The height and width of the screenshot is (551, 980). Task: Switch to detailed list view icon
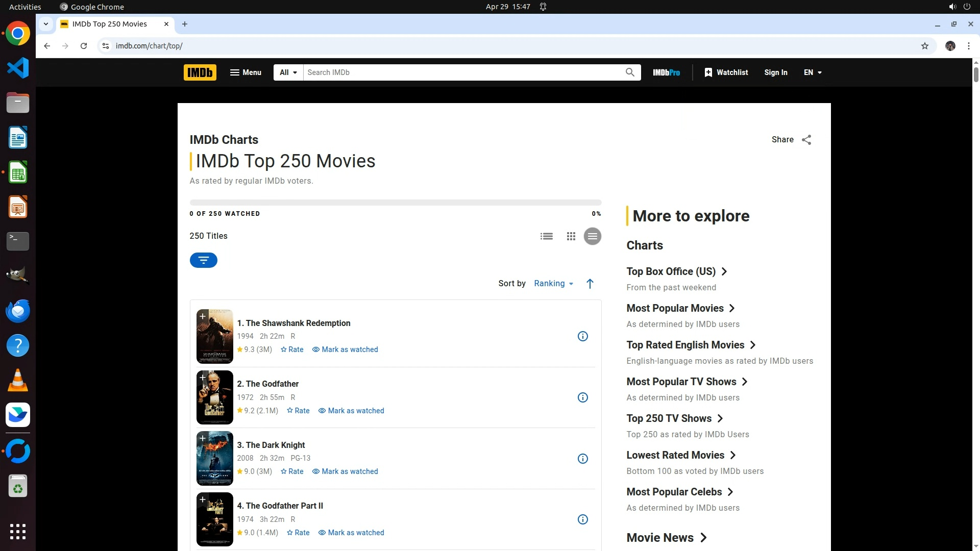point(546,236)
